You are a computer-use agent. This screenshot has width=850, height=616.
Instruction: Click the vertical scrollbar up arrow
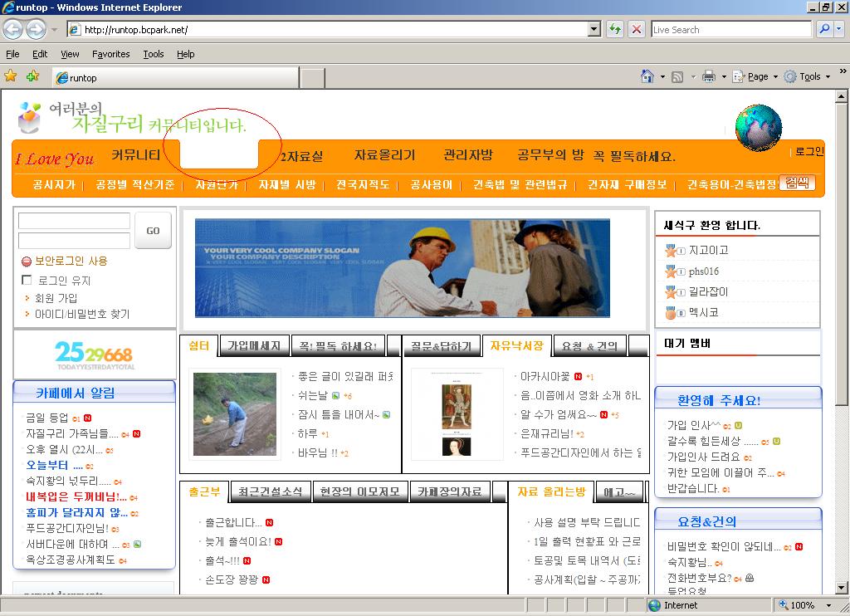point(842,96)
